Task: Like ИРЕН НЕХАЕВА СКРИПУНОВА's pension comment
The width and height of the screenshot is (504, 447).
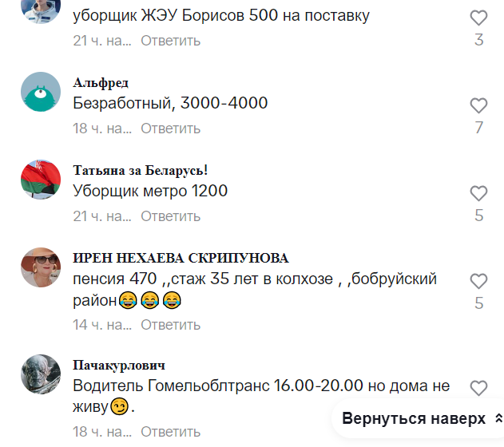Action: click(x=478, y=281)
